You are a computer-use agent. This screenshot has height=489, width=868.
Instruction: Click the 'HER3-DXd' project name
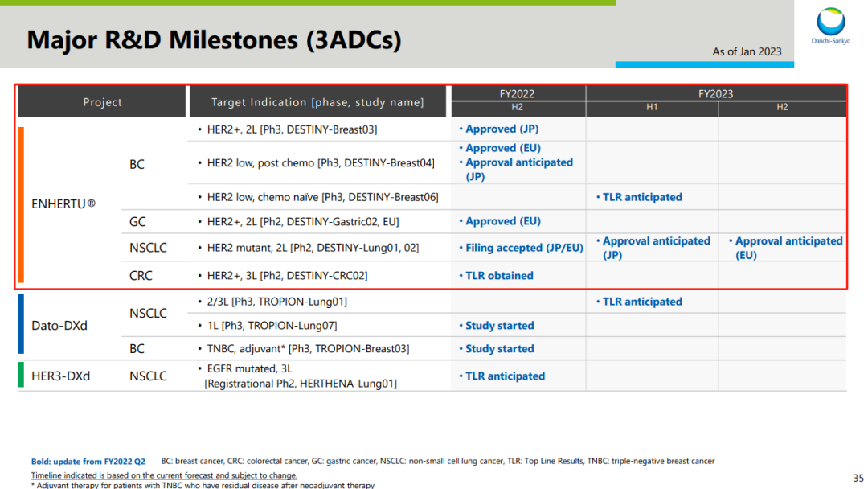click(x=60, y=376)
